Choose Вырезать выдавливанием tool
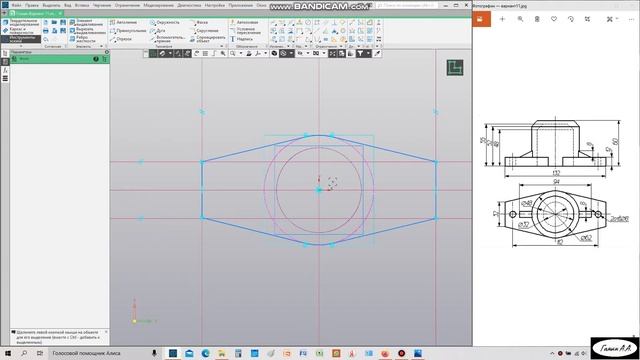Viewport: 640px width, 360px height. tap(87, 31)
